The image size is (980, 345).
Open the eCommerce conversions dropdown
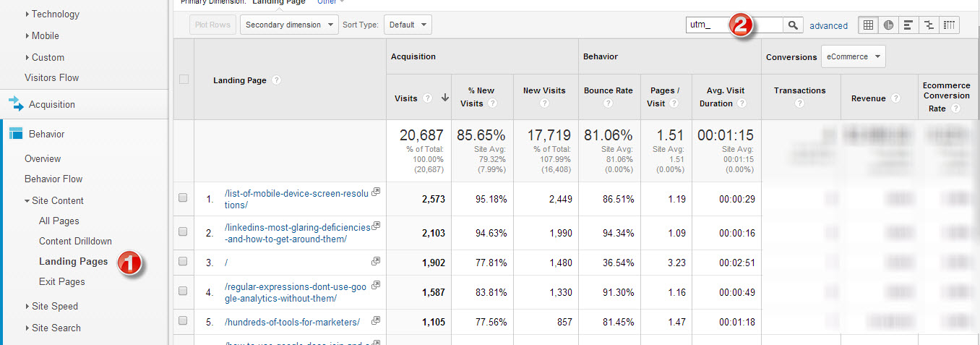coord(854,56)
